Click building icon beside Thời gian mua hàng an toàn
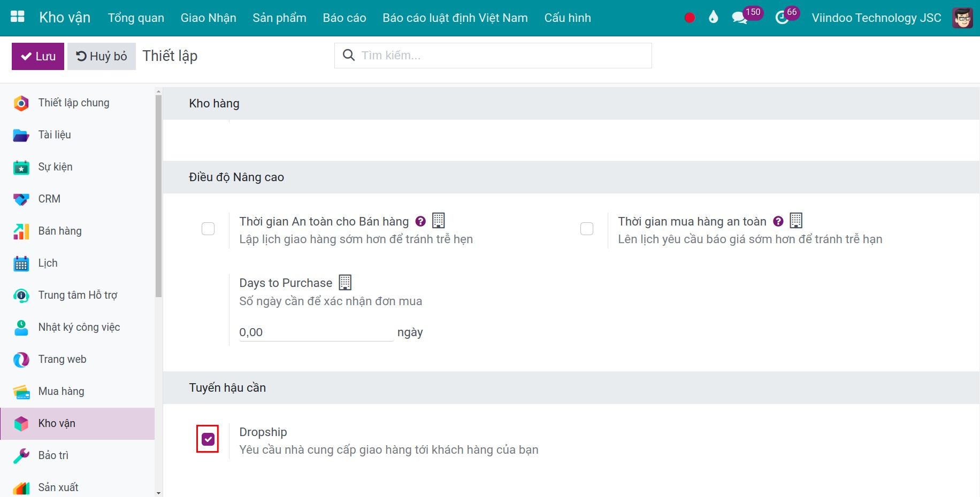Viewport: 980px width, 497px height. [796, 220]
